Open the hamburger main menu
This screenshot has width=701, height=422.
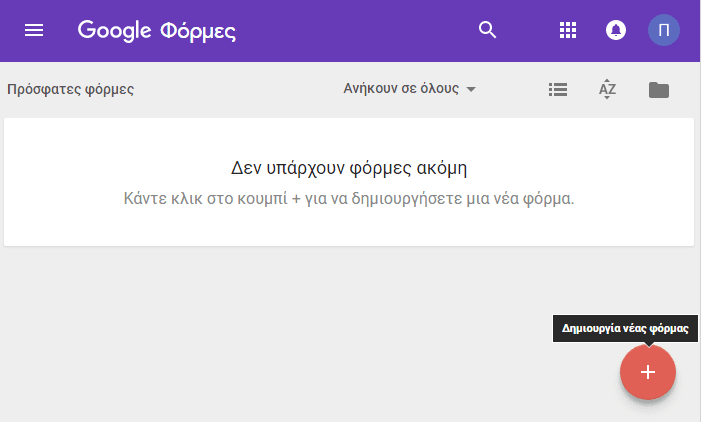[34, 30]
